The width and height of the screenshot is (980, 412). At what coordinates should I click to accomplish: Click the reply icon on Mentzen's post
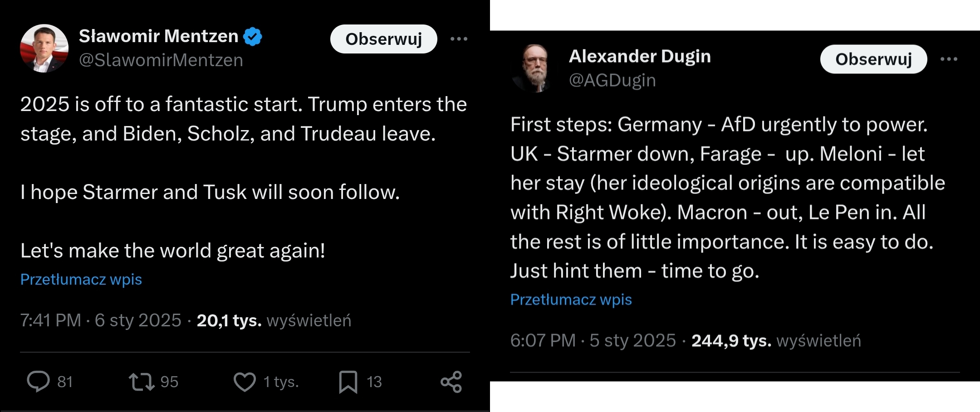tap(39, 382)
